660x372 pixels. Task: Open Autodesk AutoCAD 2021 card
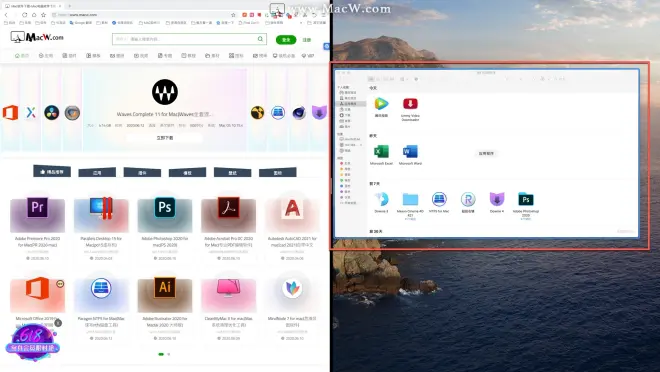point(292,228)
